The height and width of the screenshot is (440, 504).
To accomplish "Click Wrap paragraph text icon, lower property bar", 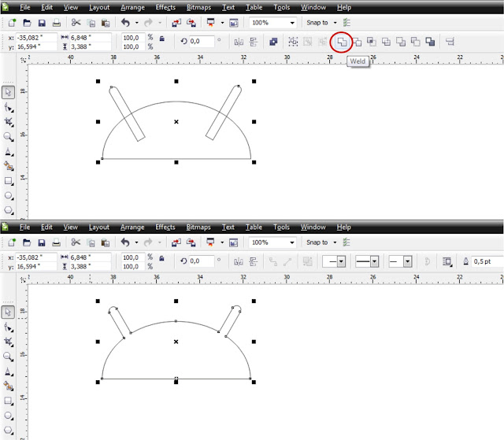I will [447, 261].
